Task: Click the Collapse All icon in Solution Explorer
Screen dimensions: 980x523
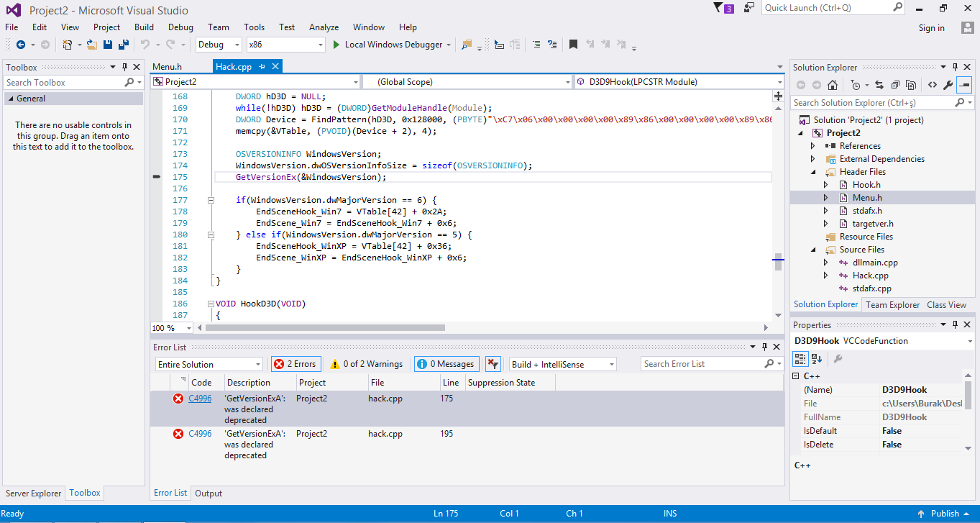Action: [x=895, y=85]
